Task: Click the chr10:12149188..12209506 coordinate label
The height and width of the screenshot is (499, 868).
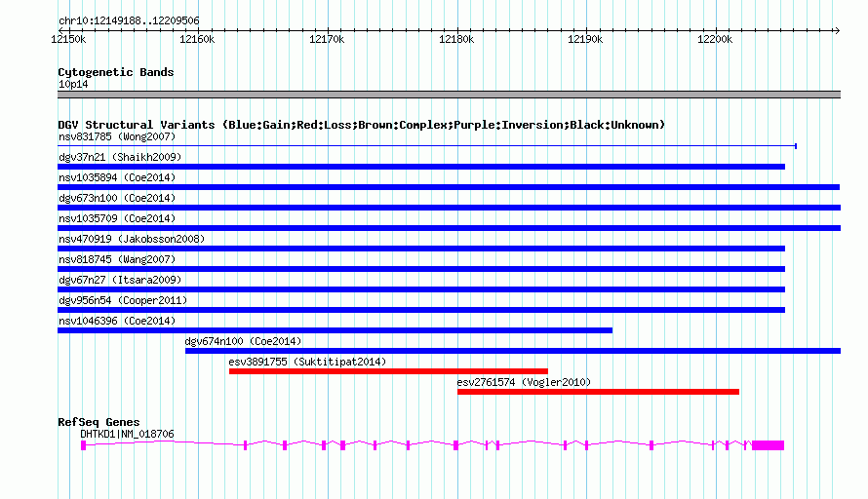Action: click(x=129, y=20)
